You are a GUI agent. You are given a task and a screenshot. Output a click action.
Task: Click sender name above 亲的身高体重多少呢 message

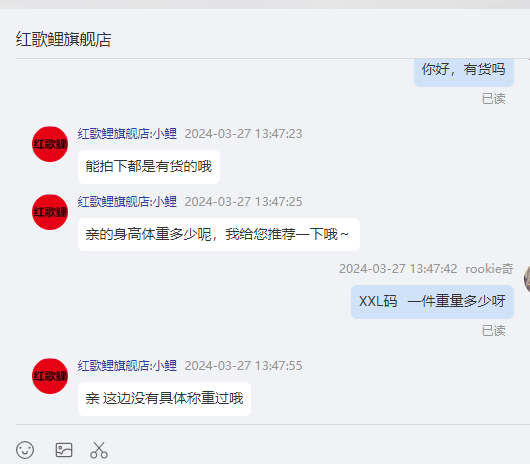click(127, 202)
